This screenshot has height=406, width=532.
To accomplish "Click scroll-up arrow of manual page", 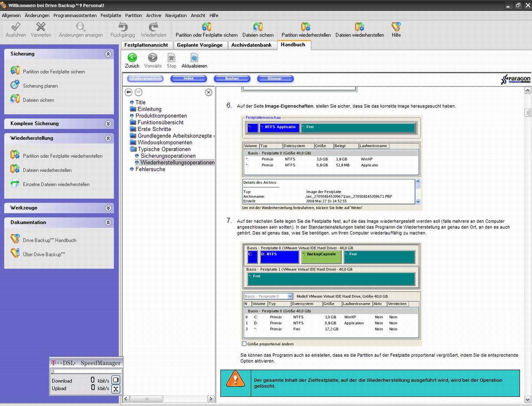I will [528, 90].
